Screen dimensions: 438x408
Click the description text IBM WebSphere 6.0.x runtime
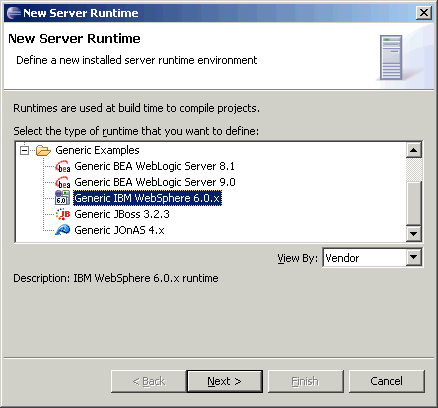146,278
